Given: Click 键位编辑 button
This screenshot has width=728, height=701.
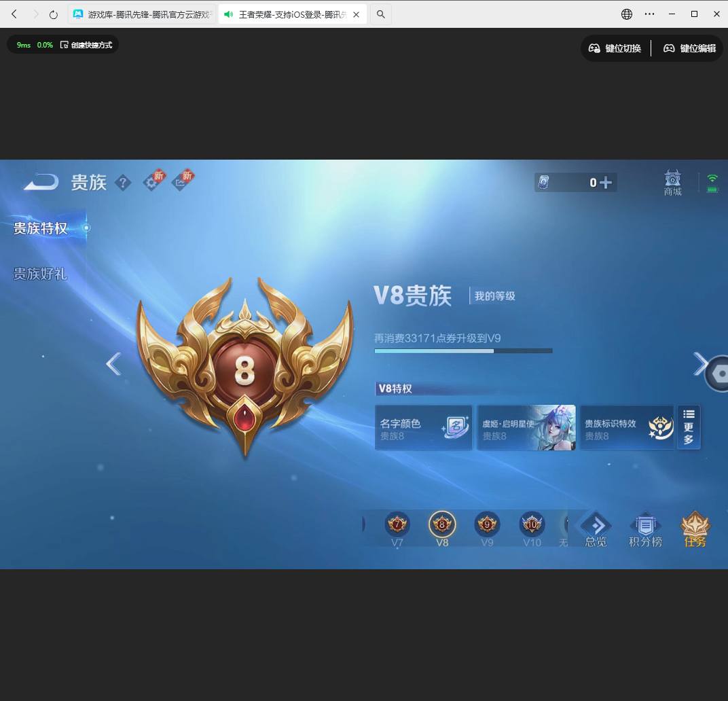Looking at the screenshot, I should tap(690, 48).
